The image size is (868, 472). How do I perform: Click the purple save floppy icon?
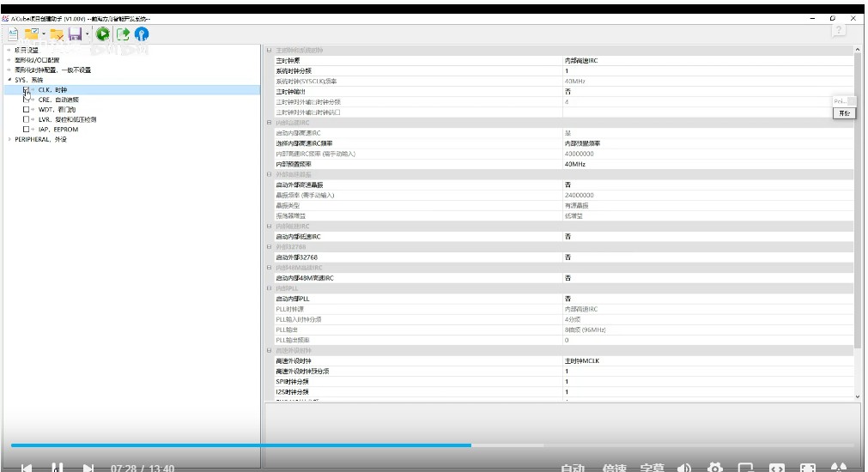(75, 34)
